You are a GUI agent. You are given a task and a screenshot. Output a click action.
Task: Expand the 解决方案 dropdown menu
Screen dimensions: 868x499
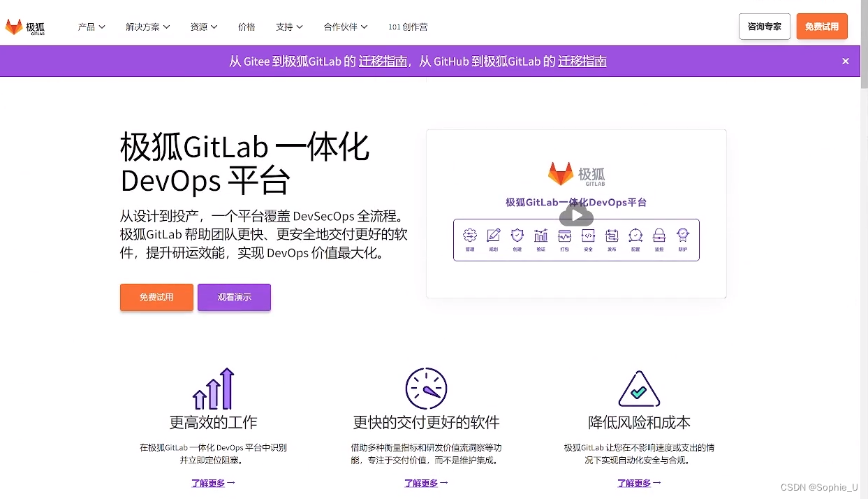(147, 27)
